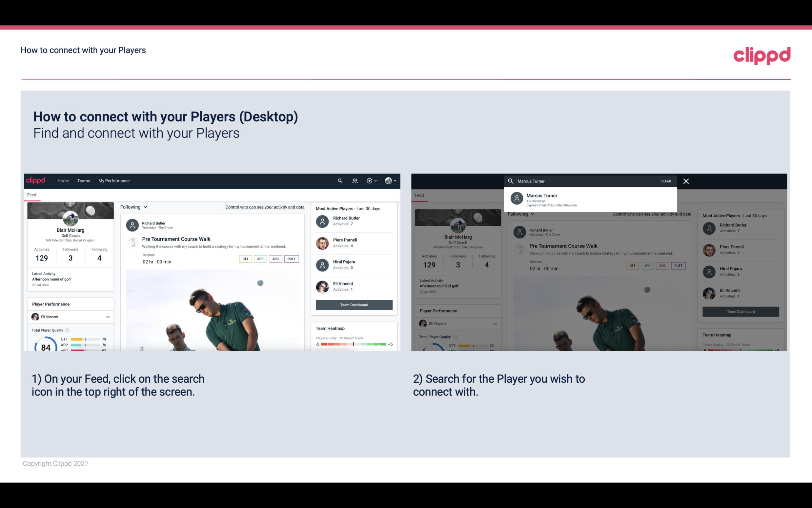This screenshot has width=812, height=508.
Task: Expand the OTT activity filter tag
Action: [245, 258]
